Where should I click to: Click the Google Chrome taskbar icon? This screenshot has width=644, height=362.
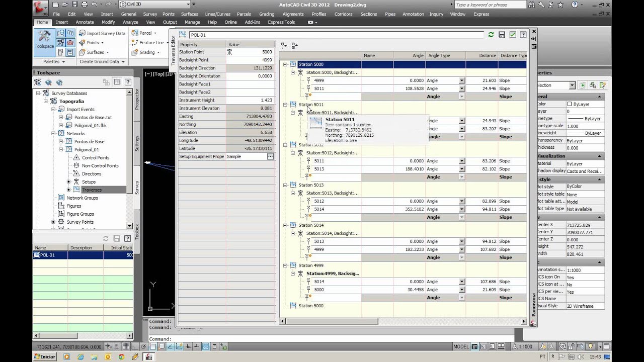[121, 357]
